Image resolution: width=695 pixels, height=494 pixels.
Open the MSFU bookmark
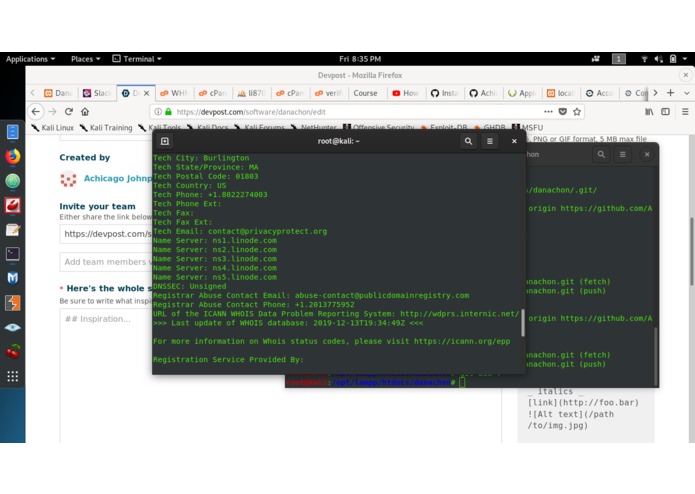coord(527,128)
